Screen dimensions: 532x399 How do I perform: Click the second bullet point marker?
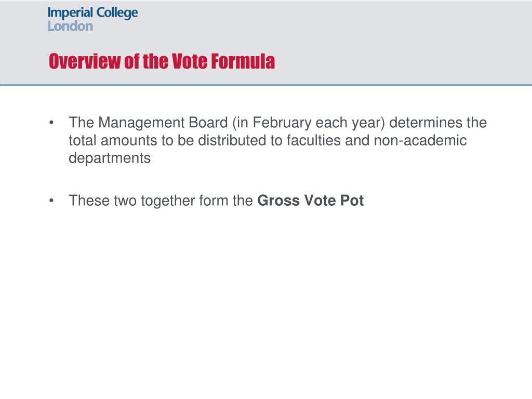(51, 201)
